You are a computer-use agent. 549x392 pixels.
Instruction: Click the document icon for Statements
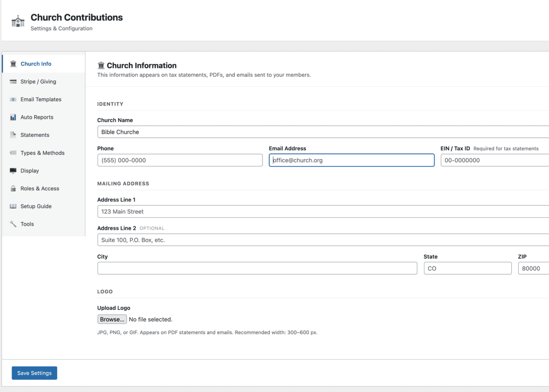[x=13, y=135]
